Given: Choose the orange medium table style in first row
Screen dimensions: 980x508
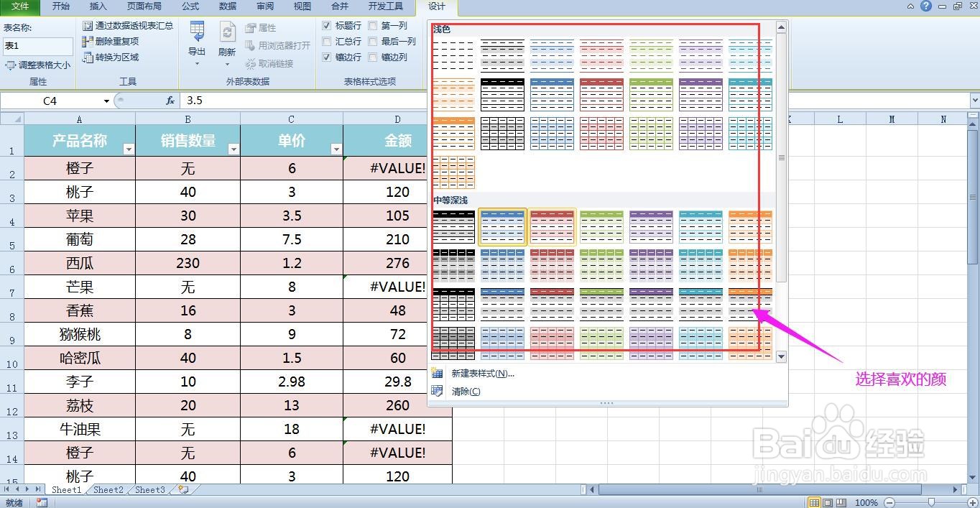Looking at the screenshot, I should point(750,226).
